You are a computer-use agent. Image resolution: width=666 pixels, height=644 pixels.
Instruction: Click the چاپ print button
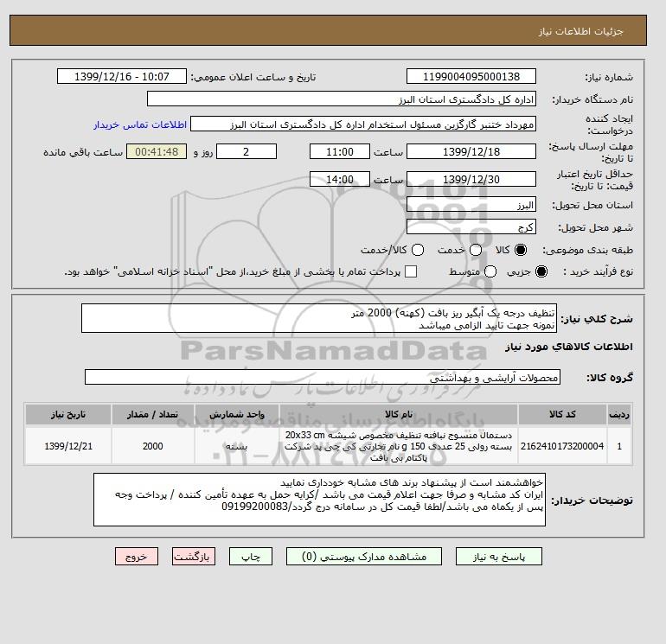click(x=251, y=557)
